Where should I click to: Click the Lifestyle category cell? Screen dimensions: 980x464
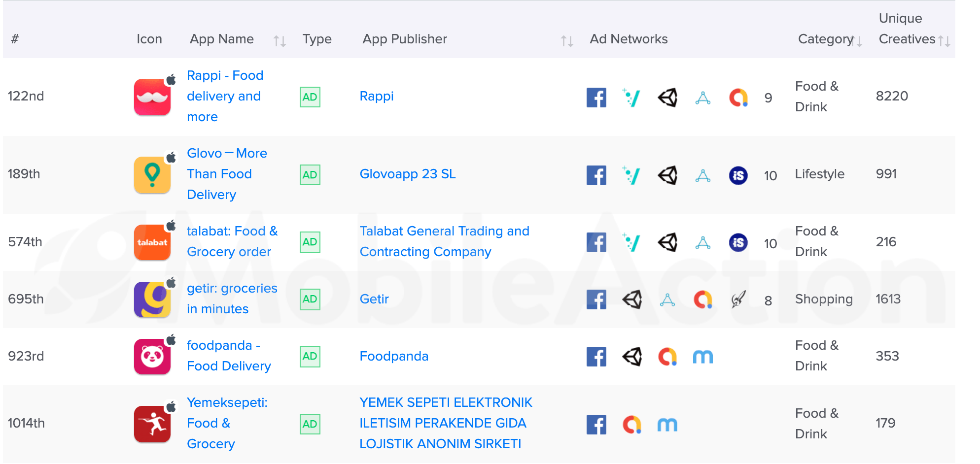820,174
